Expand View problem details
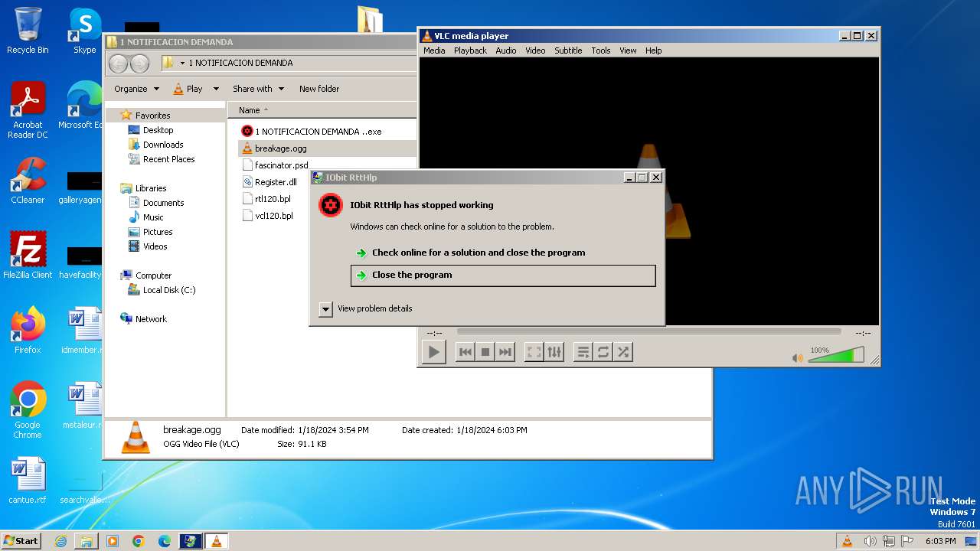This screenshot has height=551, width=980. (366, 308)
